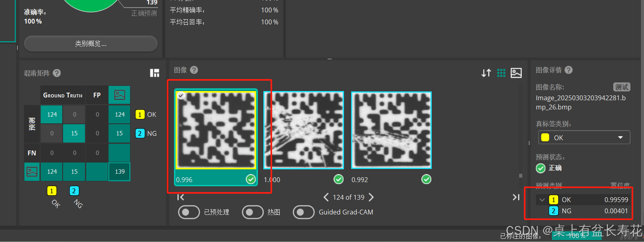Click the FN row header
The width and height of the screenshot is (644, 242).
(x=32, y=153)
